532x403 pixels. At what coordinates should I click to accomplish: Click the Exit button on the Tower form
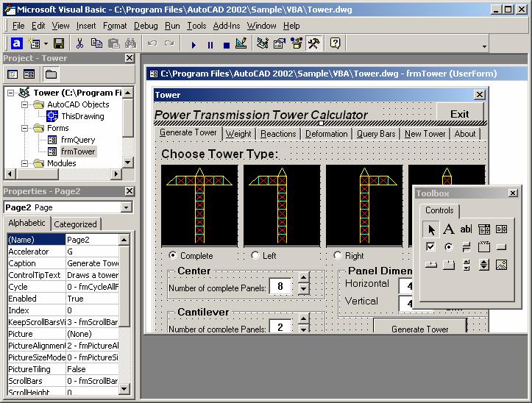pyautogui.click(x=460, y=114)
